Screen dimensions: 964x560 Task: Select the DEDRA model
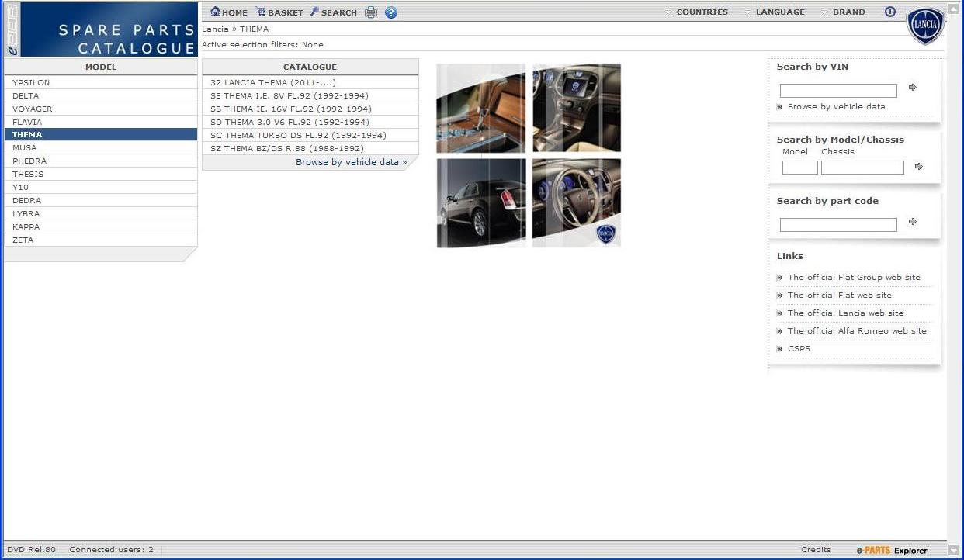(101, 200)
